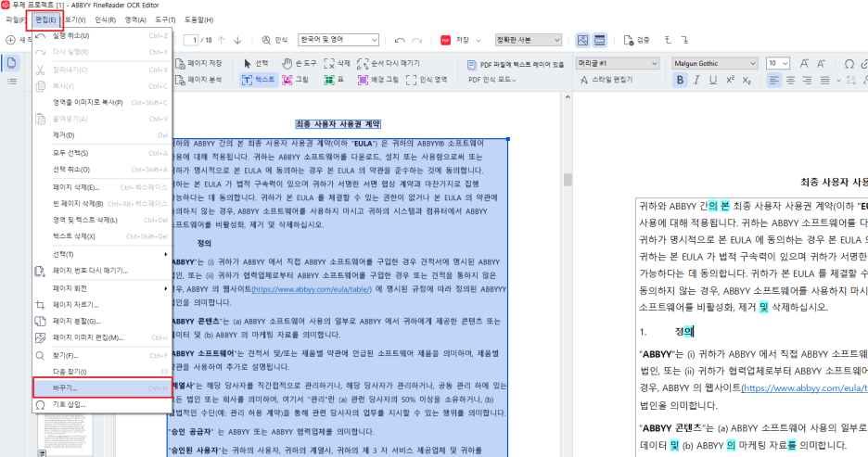Click the Omega insert symbol icon
Viewport: 868px width, 457px height.
click(849, 64)
